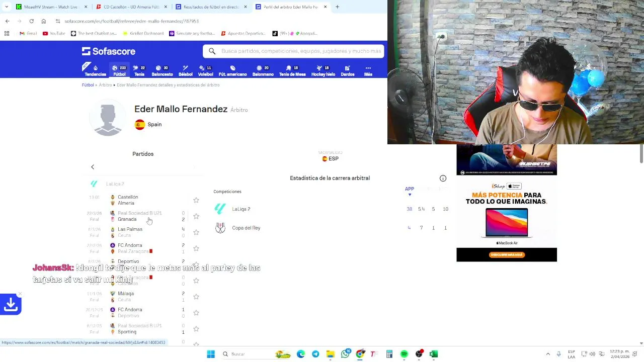Open the browser apps grid
The width and height of the screenshot is (644, 362).
(x=7, y=34)
